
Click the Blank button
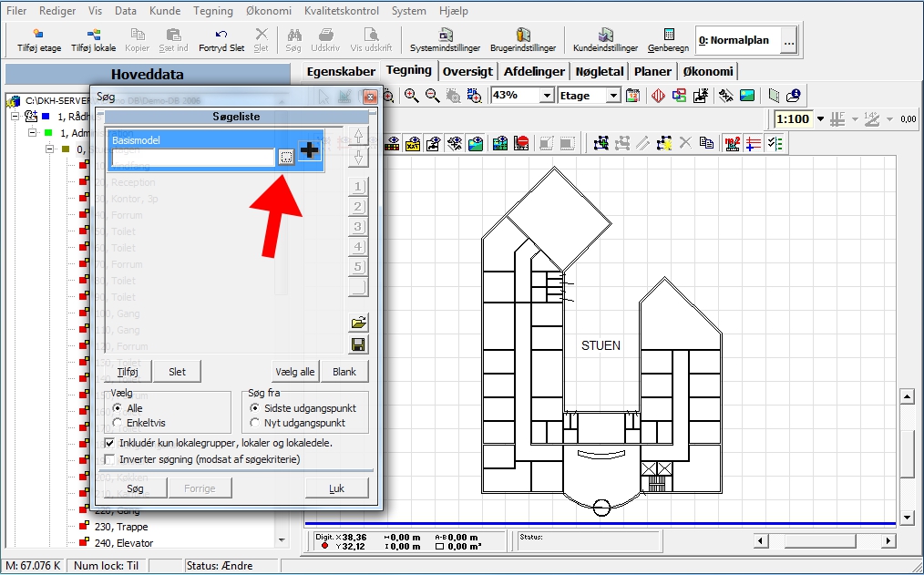(344, 372)
